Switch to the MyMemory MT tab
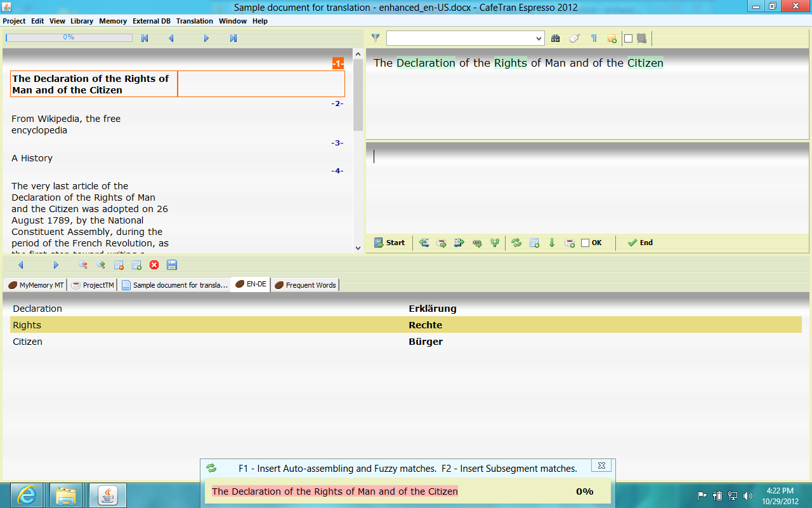 (35, 284)
